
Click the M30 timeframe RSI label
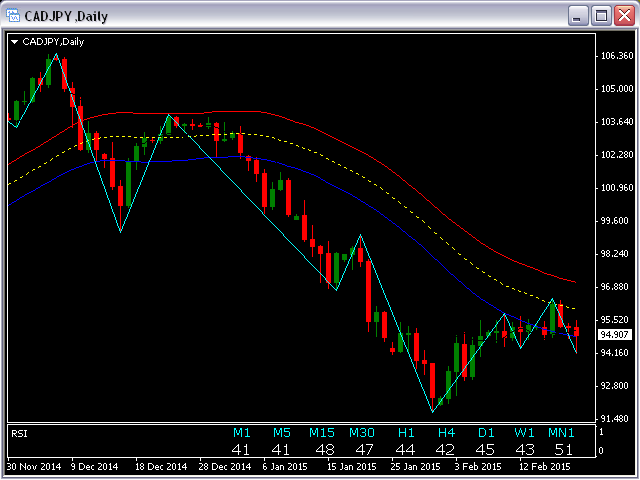[362, 433]
